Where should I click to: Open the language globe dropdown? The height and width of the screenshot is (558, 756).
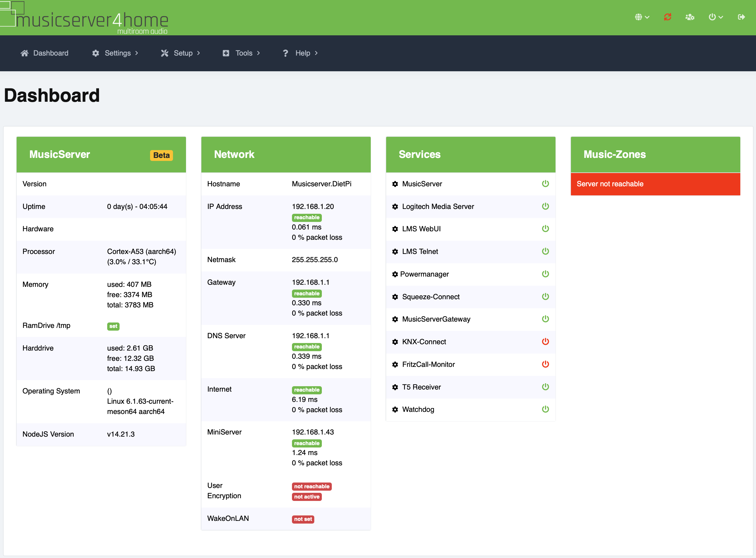pyautogui.click(x=642, y=17)
